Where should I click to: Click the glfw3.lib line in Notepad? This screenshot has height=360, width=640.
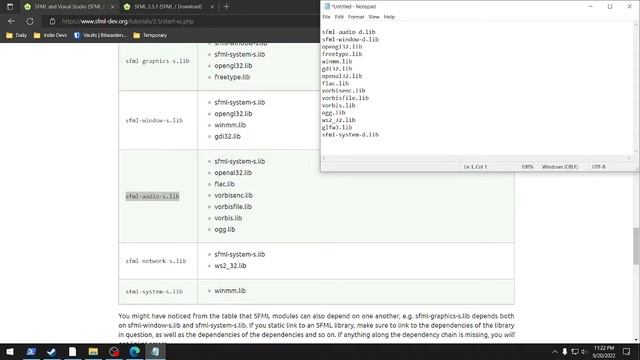(337, 127)
